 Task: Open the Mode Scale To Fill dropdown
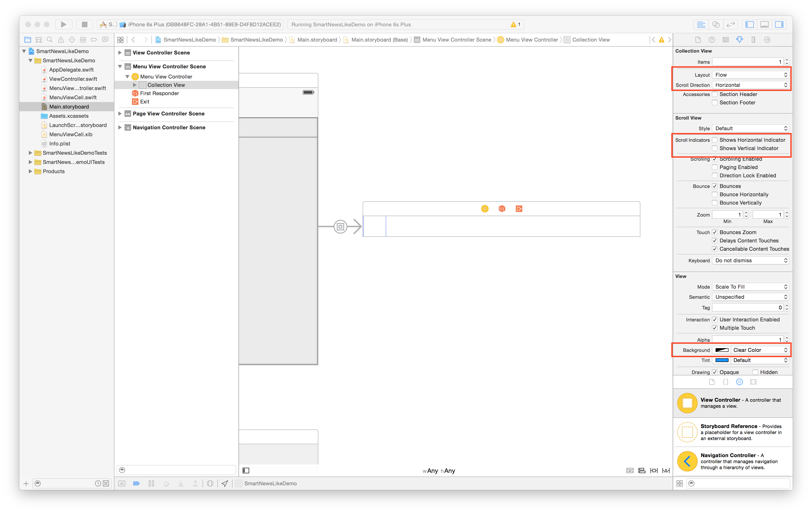[x=750, y=287]
